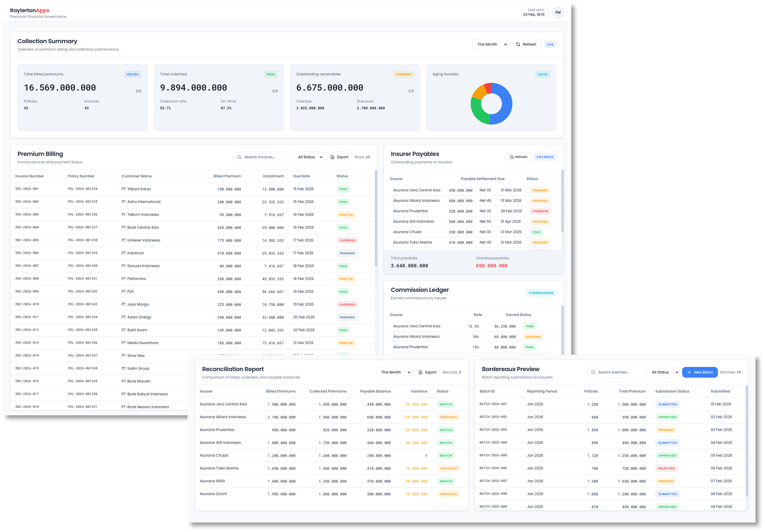The image size is (765, 532).
Task: Click the Export icon in Premium Billing
Action: tap(332, 157)
